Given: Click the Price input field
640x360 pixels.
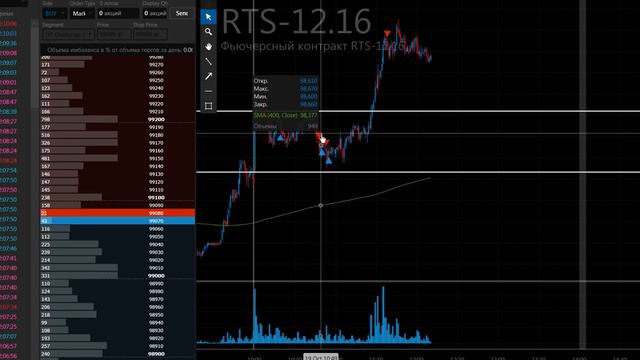Looking at the screenshot, I should 114,35.
